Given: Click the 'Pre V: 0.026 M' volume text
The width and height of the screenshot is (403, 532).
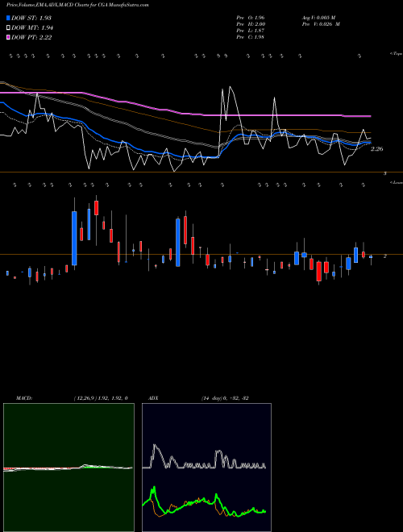Looking at the screenshot, I should [x=321, y=24].
